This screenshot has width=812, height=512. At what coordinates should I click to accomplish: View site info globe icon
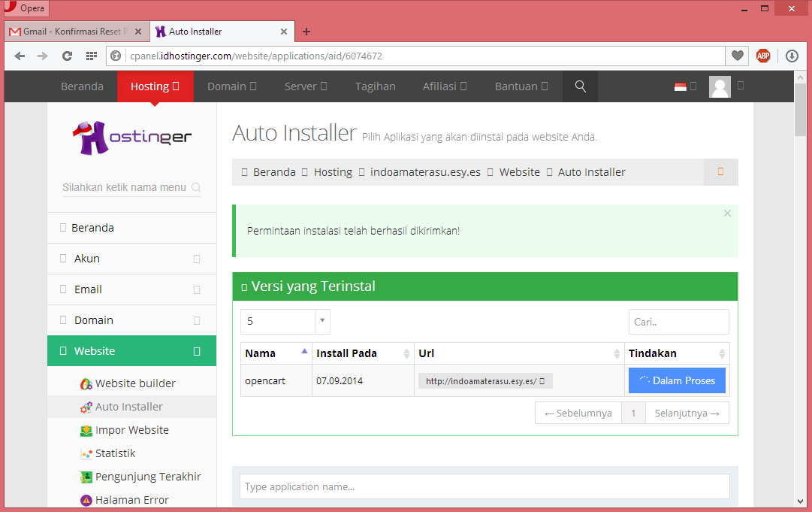pos(116,56)
